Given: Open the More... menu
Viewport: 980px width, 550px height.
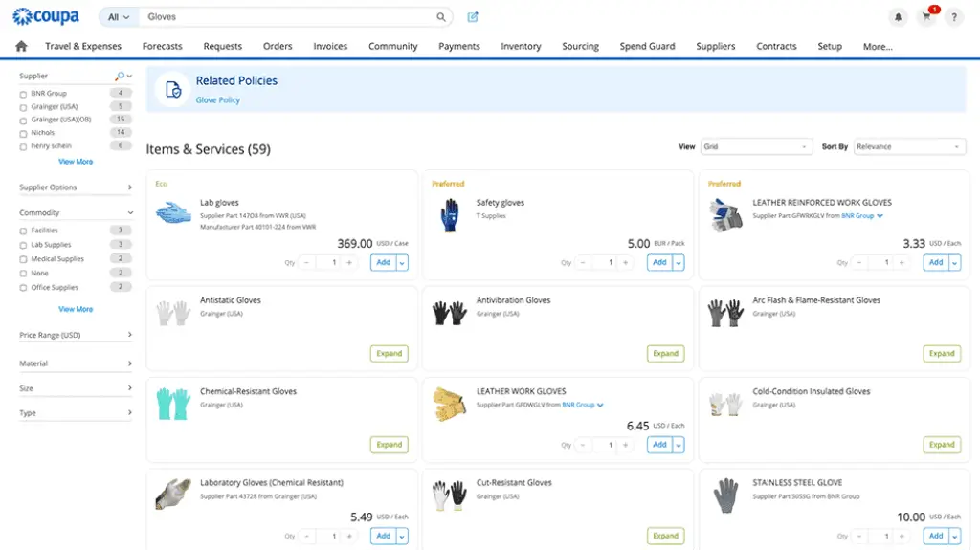Looking at the screenshot, I should 878,47.
